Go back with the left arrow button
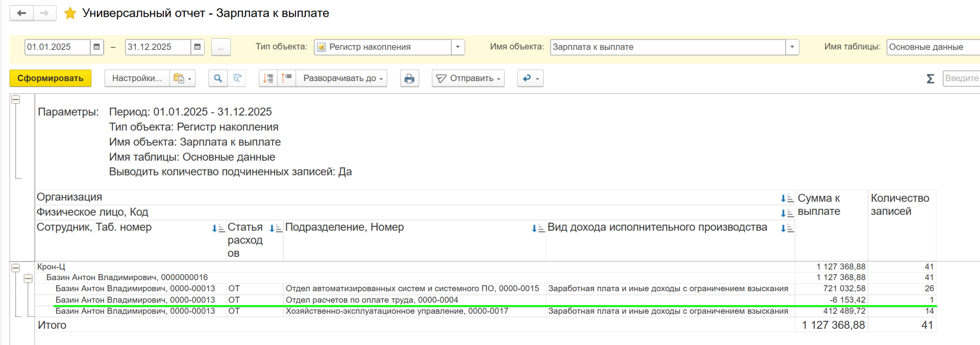Viewport: 980px width, 345px height. (21, 13)
